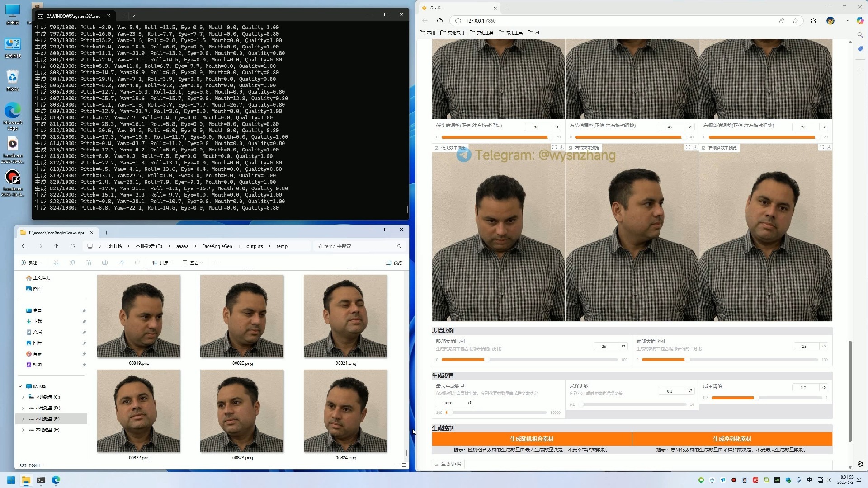
Task: View head-down preview image fullscreen
Action: [554, 147]
